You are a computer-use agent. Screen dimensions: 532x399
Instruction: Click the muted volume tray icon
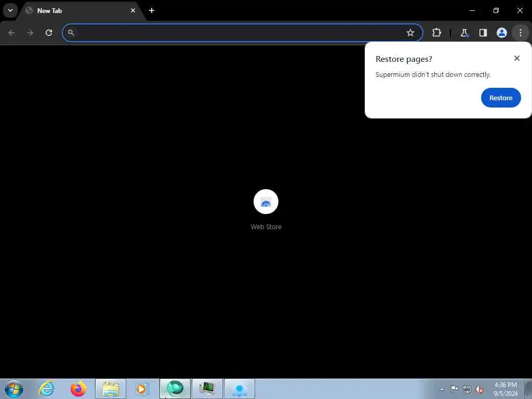pos(480,389)
